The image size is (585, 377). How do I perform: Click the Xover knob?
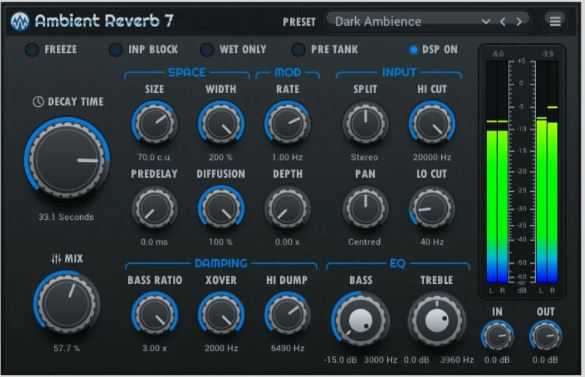click(x=221, y=314)
